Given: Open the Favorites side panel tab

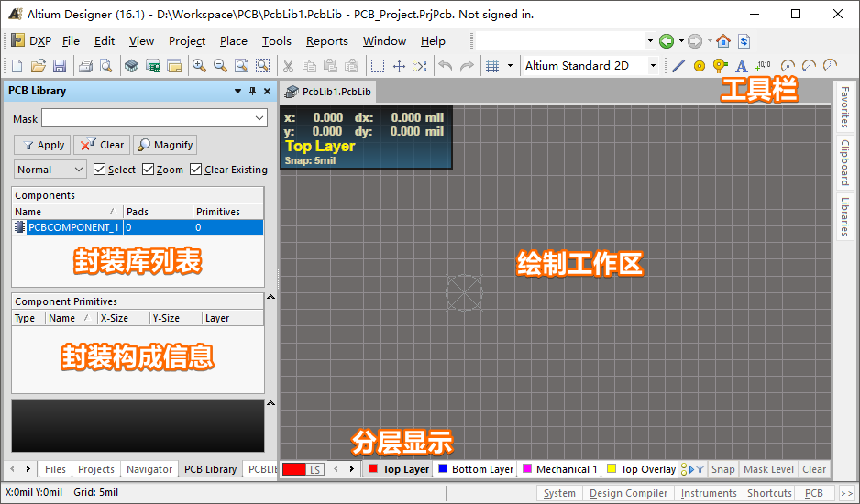Looking at the screenshot, I should [844, 107].
